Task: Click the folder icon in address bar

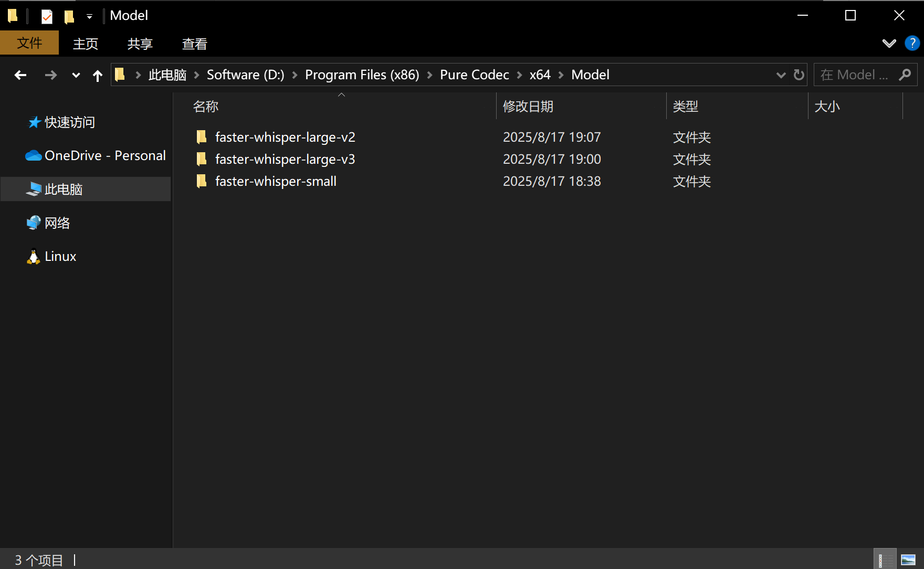Action: click(x=120, y=75)
